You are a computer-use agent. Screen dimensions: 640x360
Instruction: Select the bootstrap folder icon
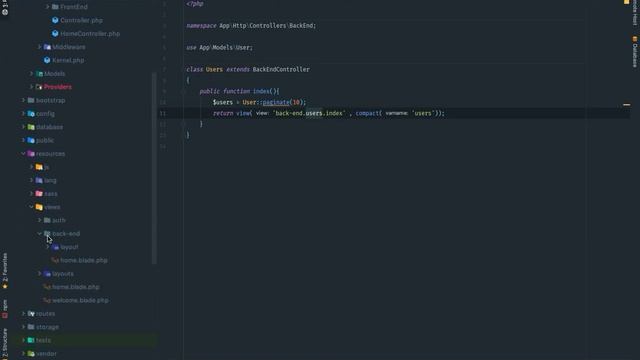click(x=31, y=100)
